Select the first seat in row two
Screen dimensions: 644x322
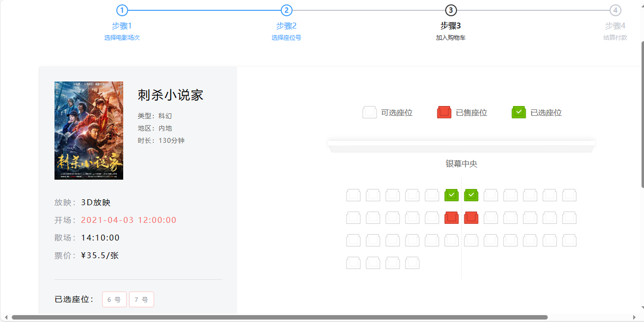(353, 218)
